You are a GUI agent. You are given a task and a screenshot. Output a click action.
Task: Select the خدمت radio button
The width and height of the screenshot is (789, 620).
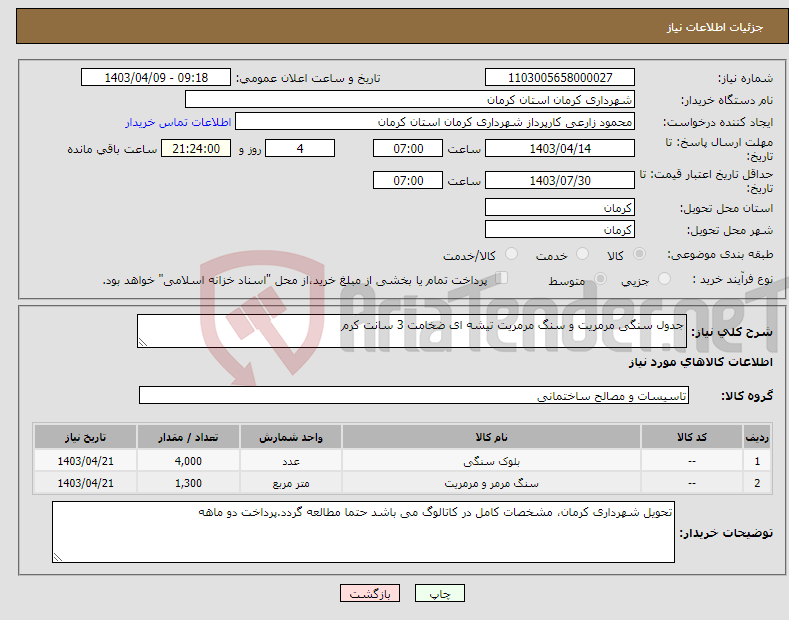pos(582,254)
